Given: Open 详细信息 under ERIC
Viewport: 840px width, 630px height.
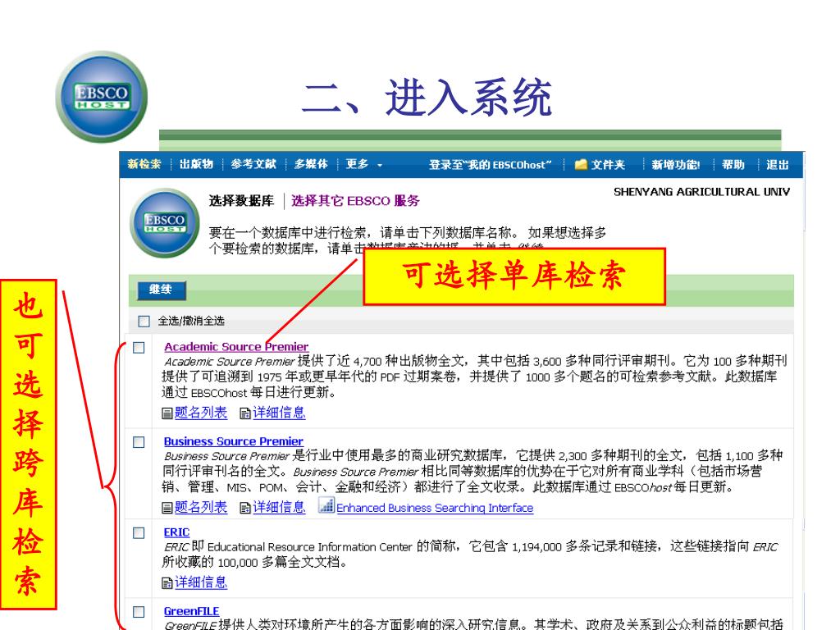Looking at the screenshot, I should pos(201,582).
